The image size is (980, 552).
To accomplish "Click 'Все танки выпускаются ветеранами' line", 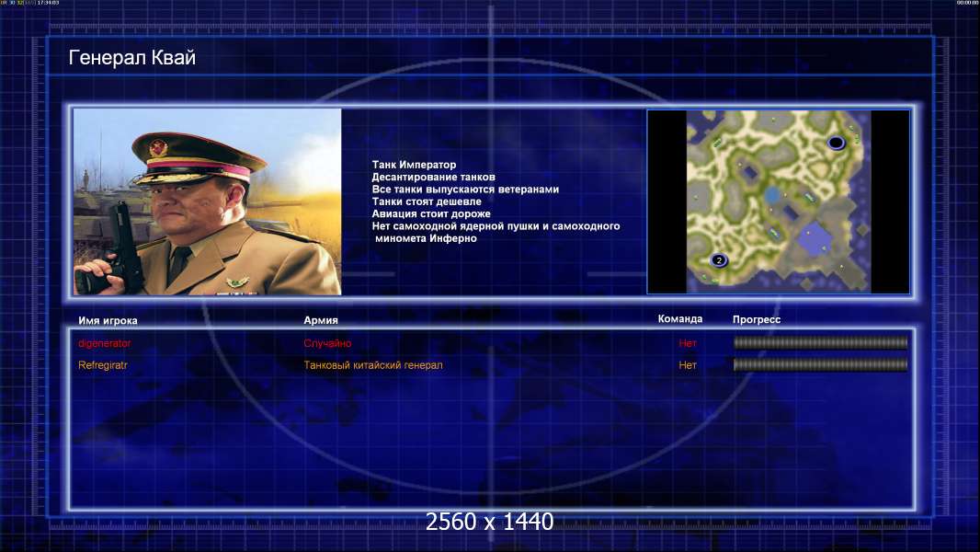I will point(465,189).
